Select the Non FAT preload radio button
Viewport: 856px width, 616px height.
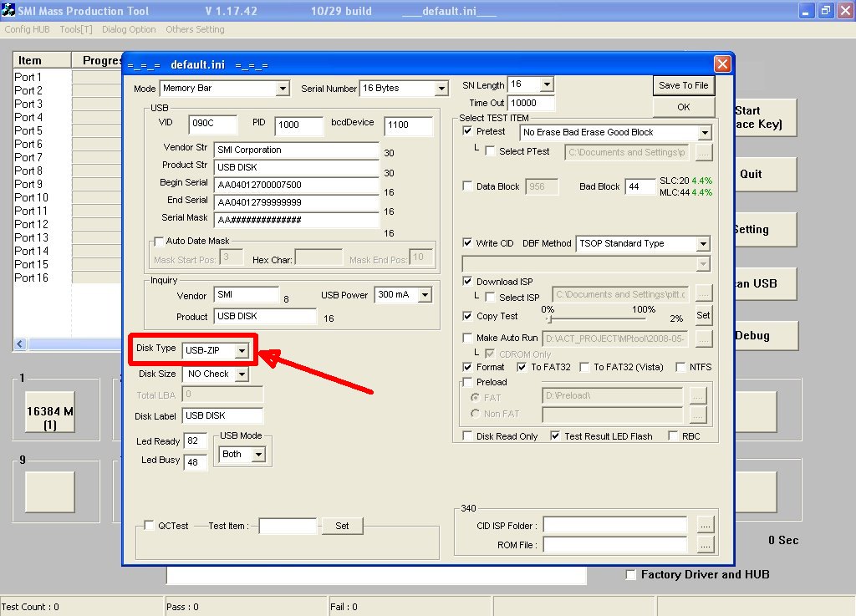pos(475,414)
